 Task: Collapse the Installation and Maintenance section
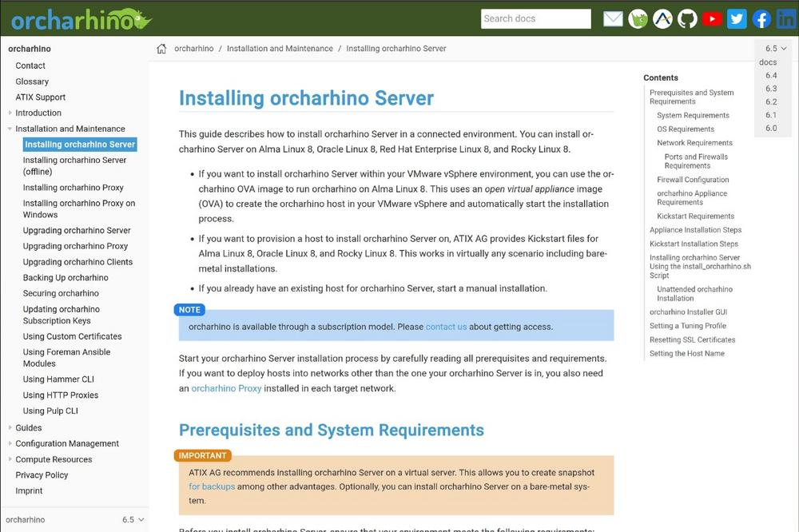(x=10, y=129)
